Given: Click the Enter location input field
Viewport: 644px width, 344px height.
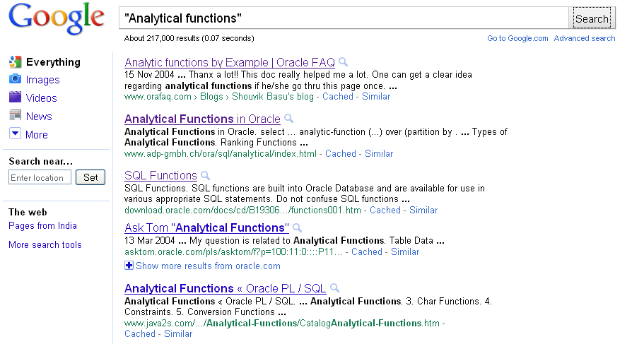Looking at the screenshot, I should click(40, 177).
